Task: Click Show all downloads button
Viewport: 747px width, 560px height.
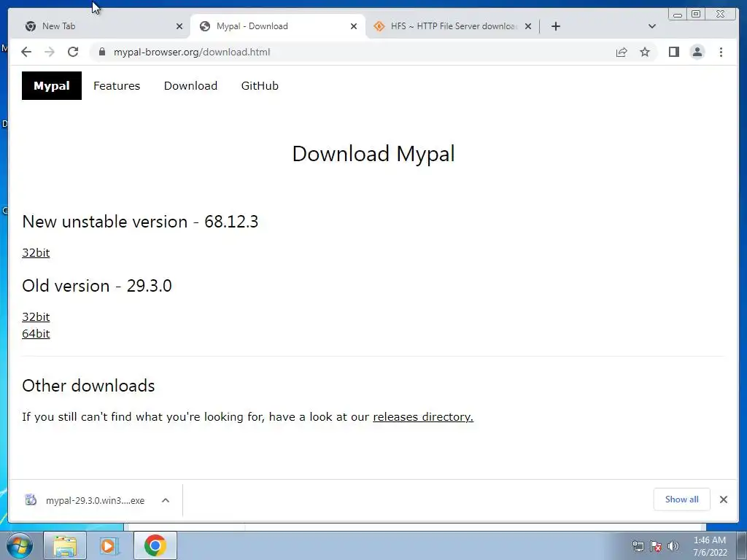Action: [x=682, y=499]
